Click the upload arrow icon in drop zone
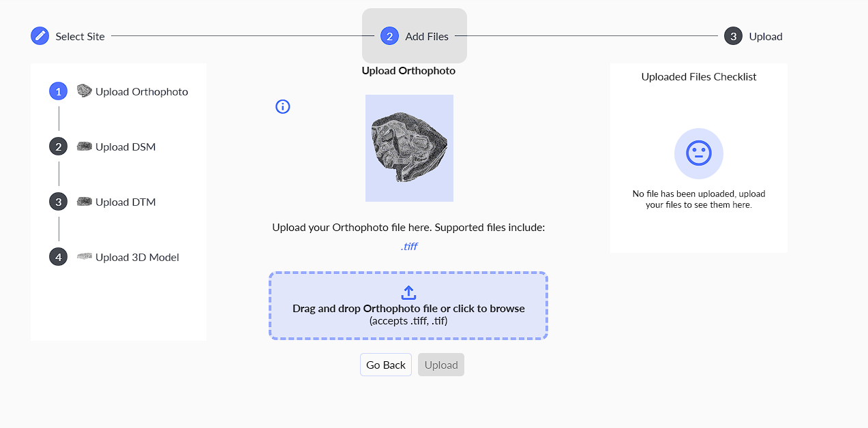 point(408,292)
